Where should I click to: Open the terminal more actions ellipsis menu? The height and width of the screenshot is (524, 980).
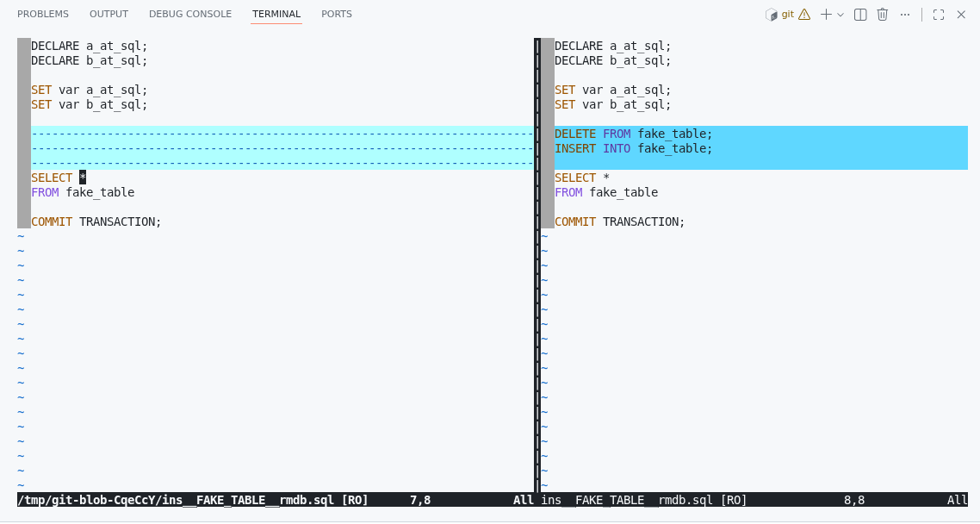point(905,15)
